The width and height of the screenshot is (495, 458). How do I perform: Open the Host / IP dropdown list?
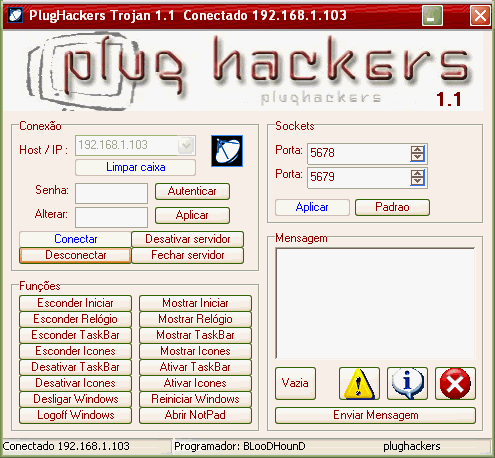(x=186, y=145)
